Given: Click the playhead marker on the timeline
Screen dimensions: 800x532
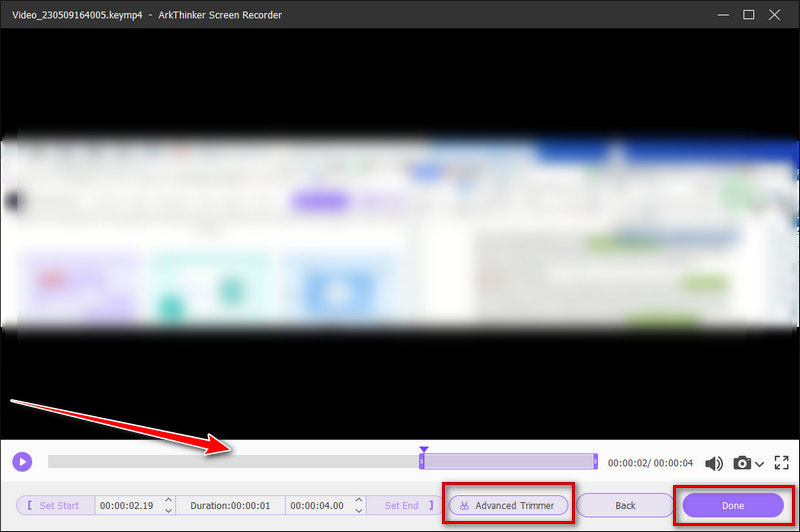Looking at the screenshot, I should click(x=424, y=451).
